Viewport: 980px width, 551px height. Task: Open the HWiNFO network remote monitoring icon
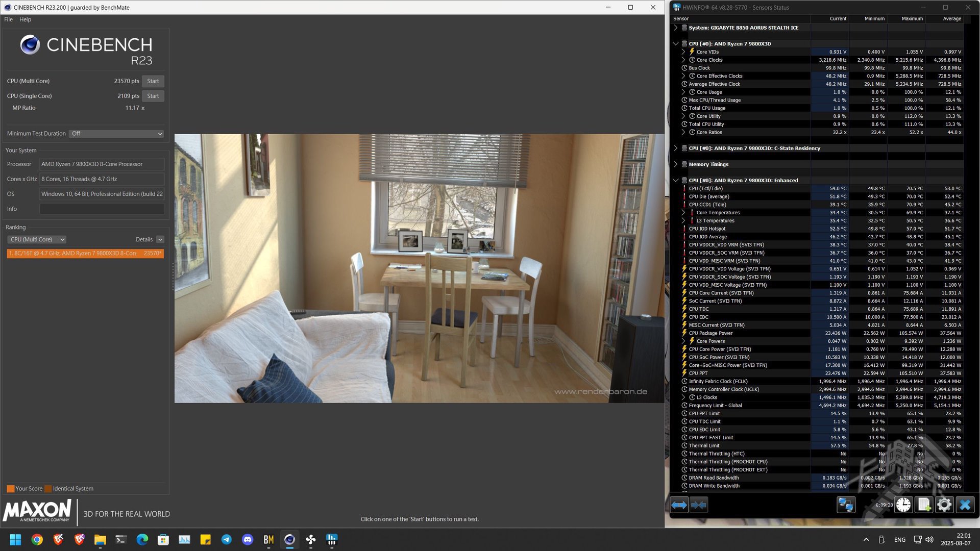(846, 505)
